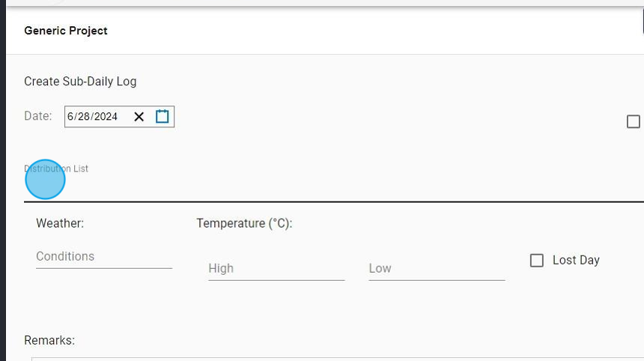Click the Weather label
The image size is (644, 361).
tap(60, 223)
